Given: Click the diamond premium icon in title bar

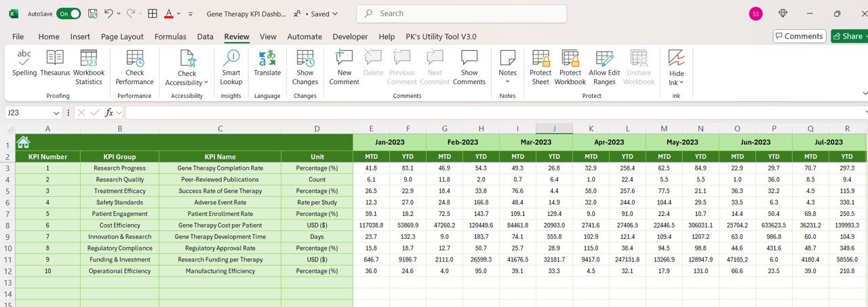Looking at the screenshot, I should pos(783,14).
